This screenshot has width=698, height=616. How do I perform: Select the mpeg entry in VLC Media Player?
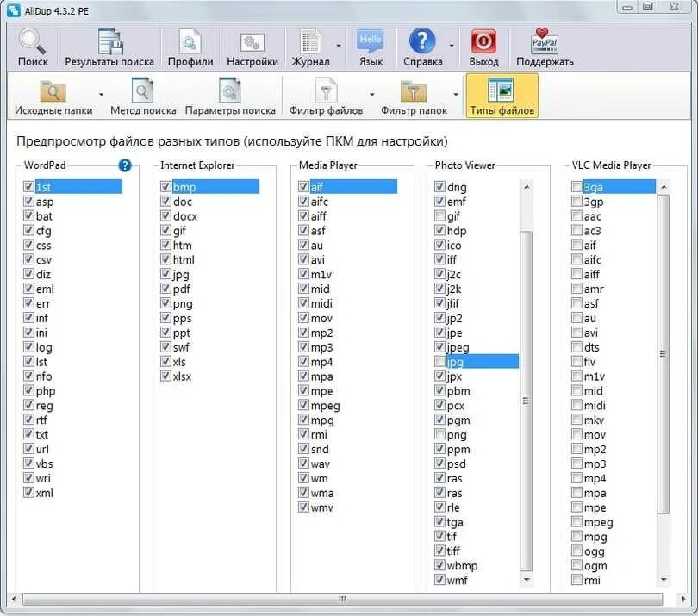[599, 522]
